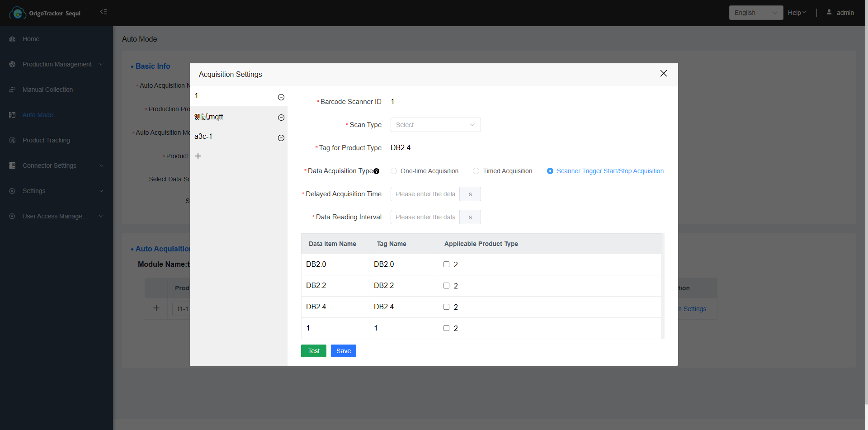Check product type box for DB2.0 row
Image resolution: width=868 pixels, height=430 pixels.
[x=446, y=265]
